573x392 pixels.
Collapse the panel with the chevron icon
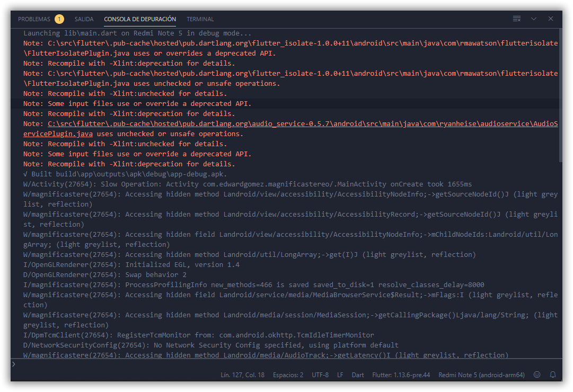534,19
